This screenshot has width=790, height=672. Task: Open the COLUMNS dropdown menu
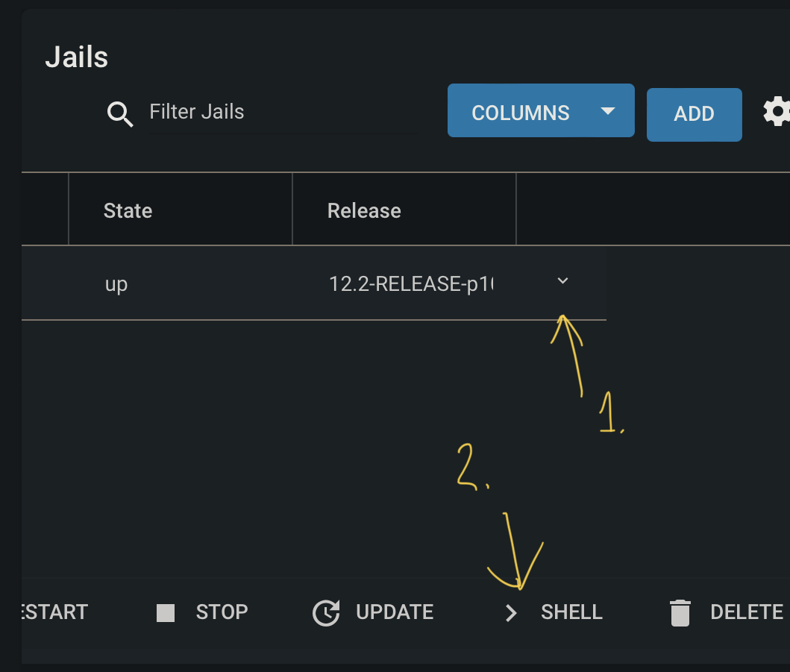[540, 110]
